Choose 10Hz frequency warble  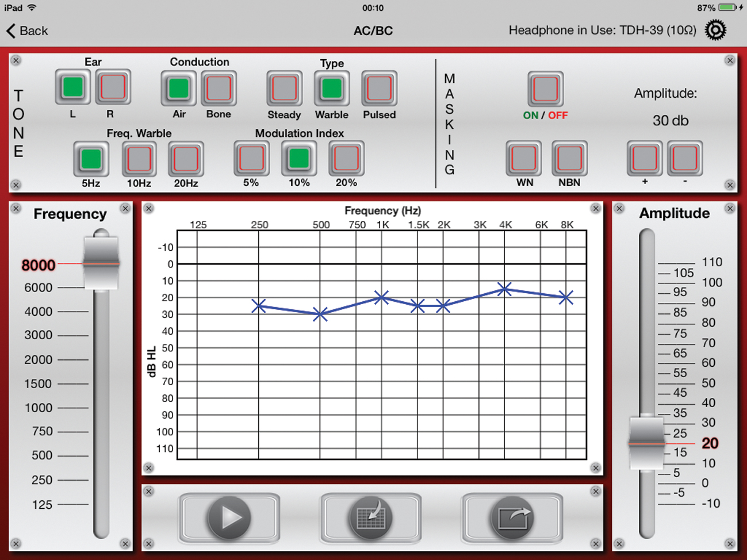(x=139, y=159)
